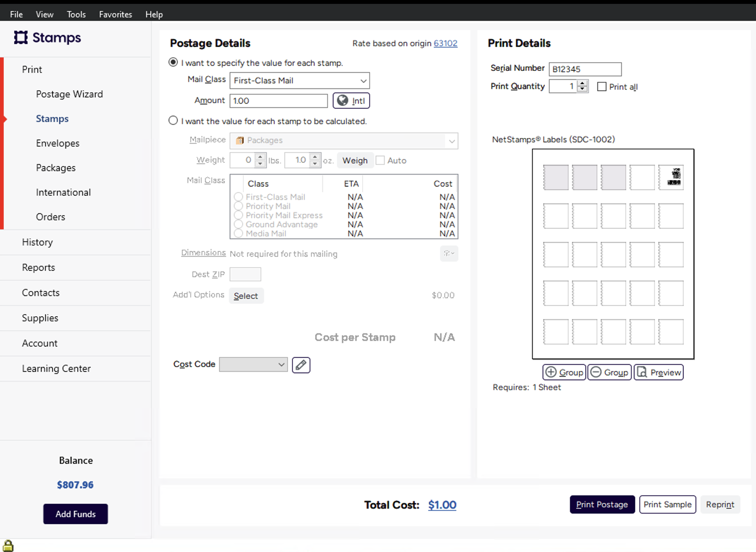This screenshot has width=756, height=552.
Task: Select specify value for each stamp option
Action: [173, 62]
